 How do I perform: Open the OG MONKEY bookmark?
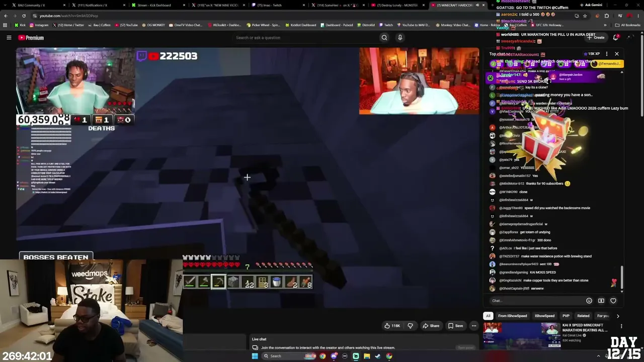pyautogui.click(x=154, y=25)
